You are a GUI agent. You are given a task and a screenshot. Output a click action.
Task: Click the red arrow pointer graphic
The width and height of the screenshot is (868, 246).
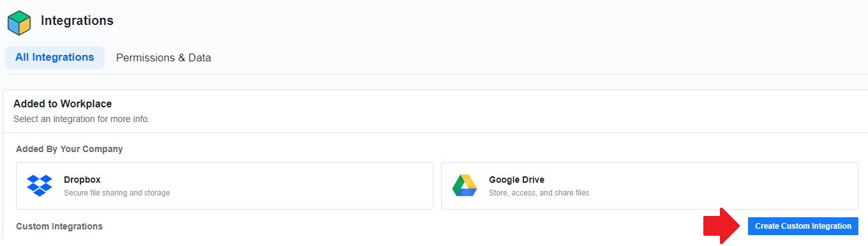click(x=721, y=226)
